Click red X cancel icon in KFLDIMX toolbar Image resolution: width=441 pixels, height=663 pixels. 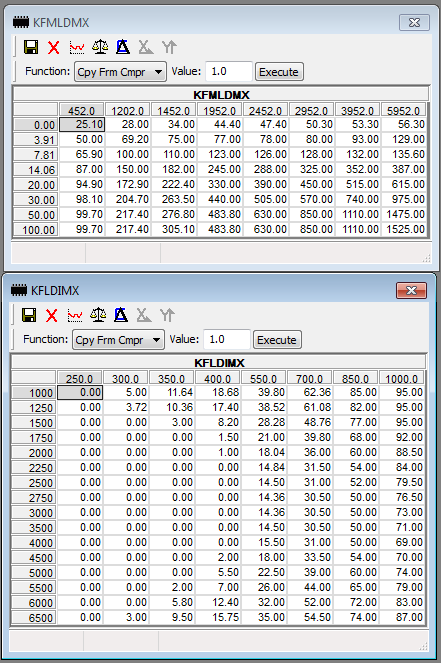(52, 315)
